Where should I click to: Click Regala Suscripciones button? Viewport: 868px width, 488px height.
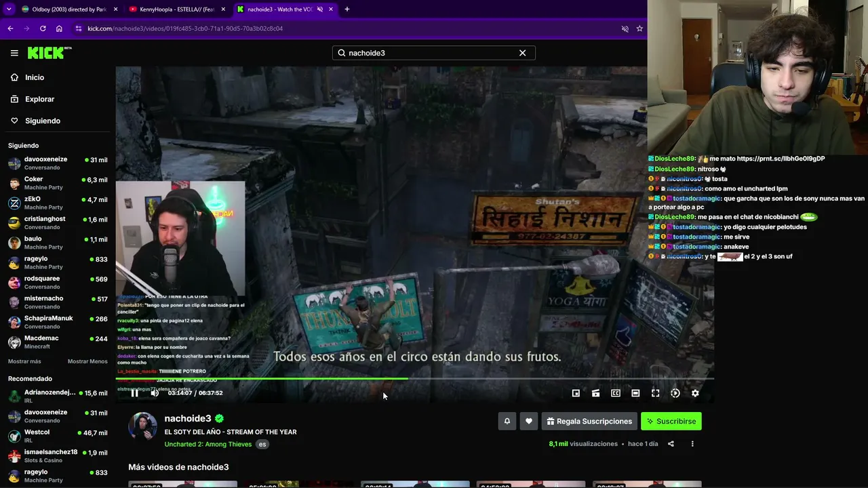tap(589, 421)
